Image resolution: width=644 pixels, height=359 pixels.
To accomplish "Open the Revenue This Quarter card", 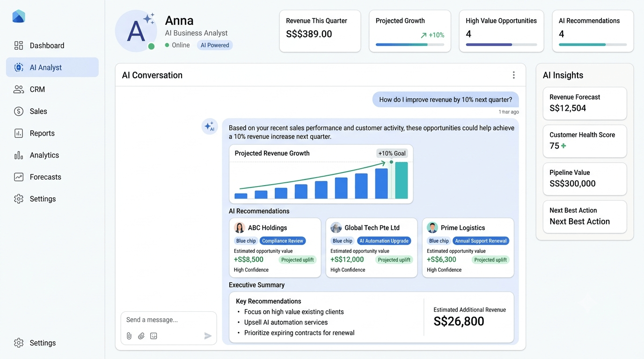I will click(x=320, y=31).
